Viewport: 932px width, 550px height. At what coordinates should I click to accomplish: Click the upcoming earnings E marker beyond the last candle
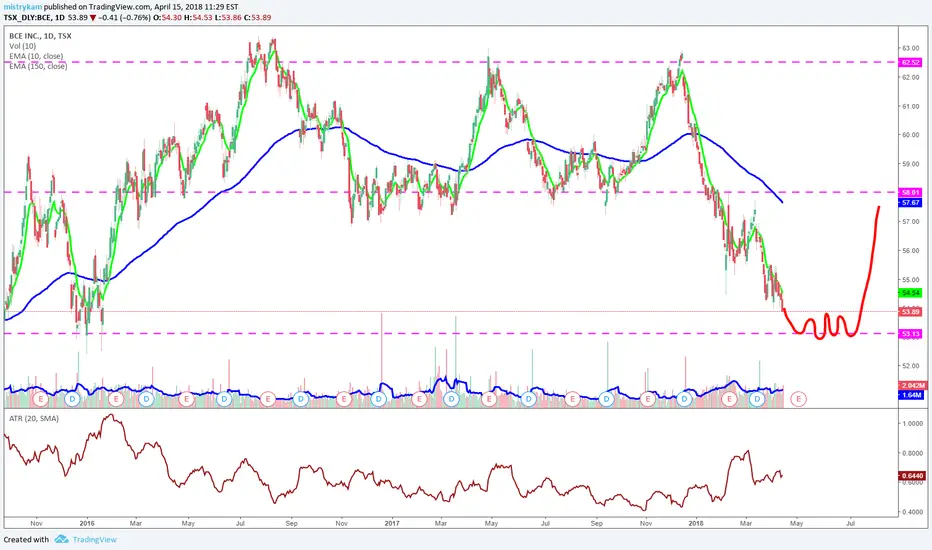point(798,399)
